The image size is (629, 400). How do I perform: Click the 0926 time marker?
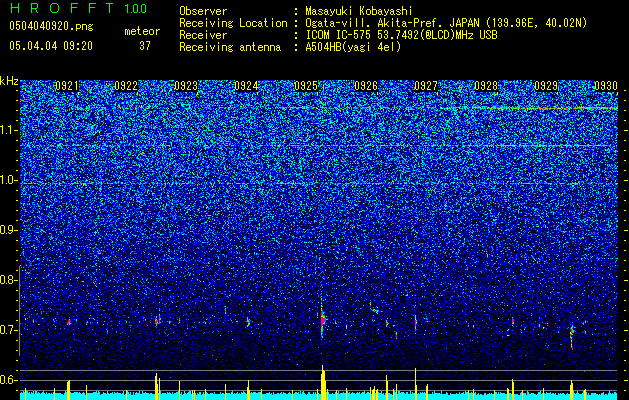366,86
